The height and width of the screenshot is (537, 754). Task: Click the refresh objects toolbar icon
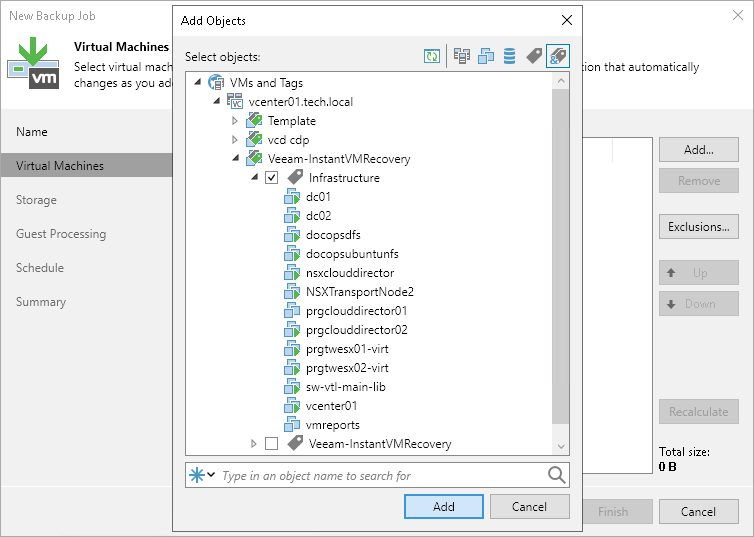(432, 56)
